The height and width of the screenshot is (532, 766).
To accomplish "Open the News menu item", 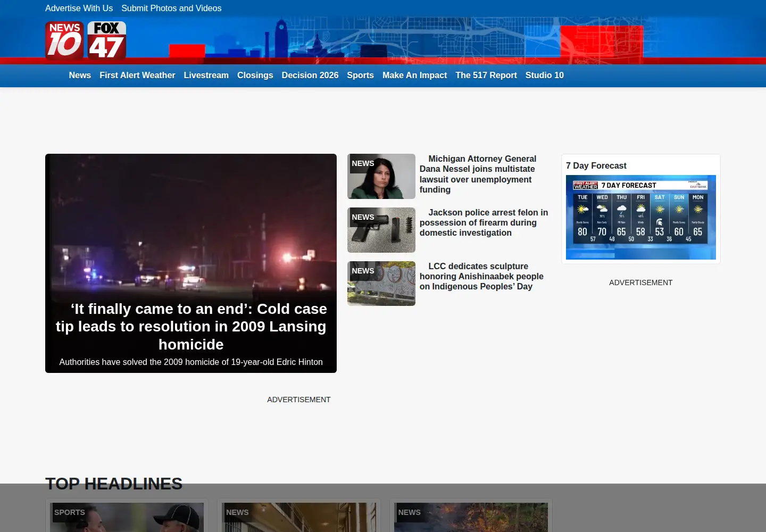I will coord(80,76).
